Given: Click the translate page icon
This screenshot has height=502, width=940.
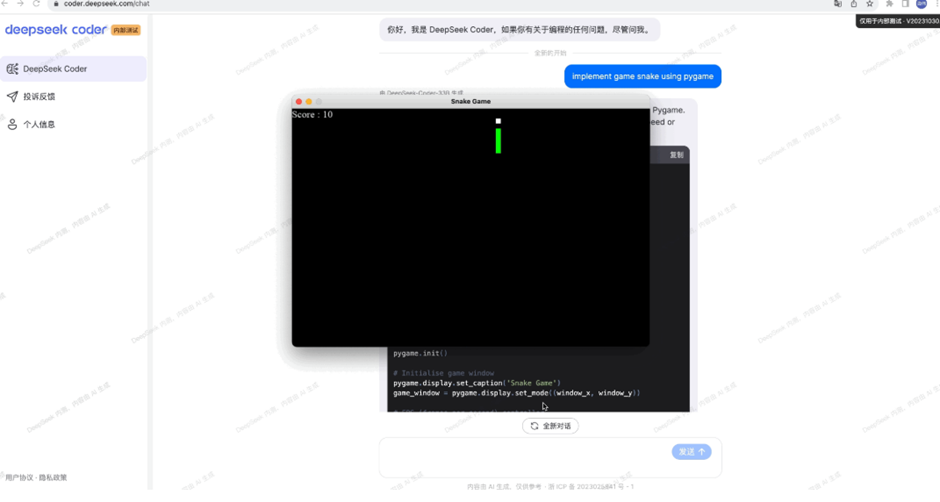Looking at the screenshot, I should click(837, 4).
